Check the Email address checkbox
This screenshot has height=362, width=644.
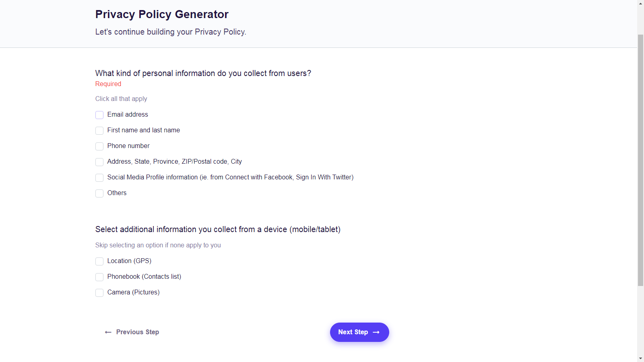tap(99, 115)
